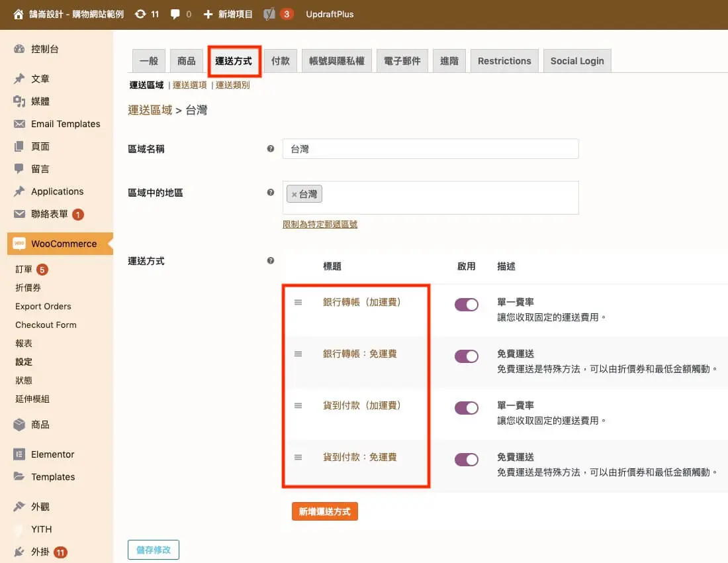Open the 付款 tab
This screenshot has height=563, width=728.
tap(281, 61)
